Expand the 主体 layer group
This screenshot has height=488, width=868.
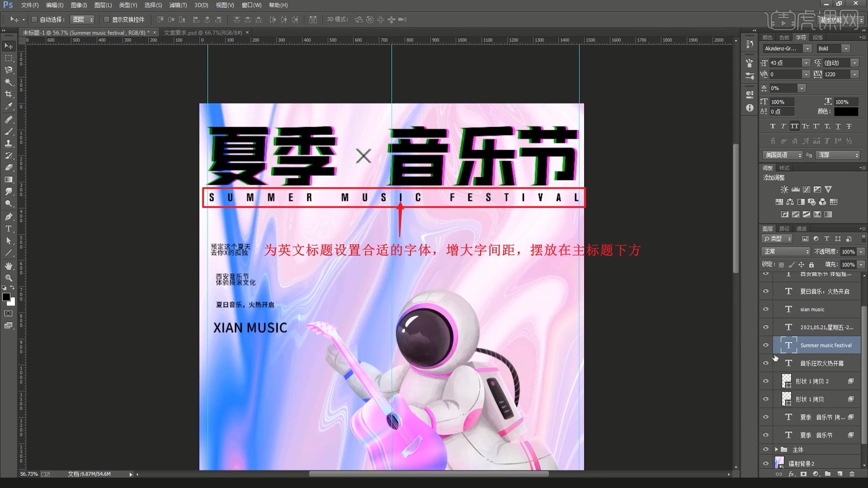776,449
